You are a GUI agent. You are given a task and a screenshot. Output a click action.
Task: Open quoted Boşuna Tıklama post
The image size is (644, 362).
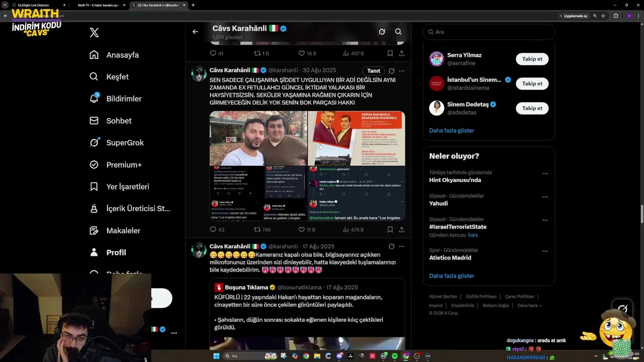(x=307, y=314)
